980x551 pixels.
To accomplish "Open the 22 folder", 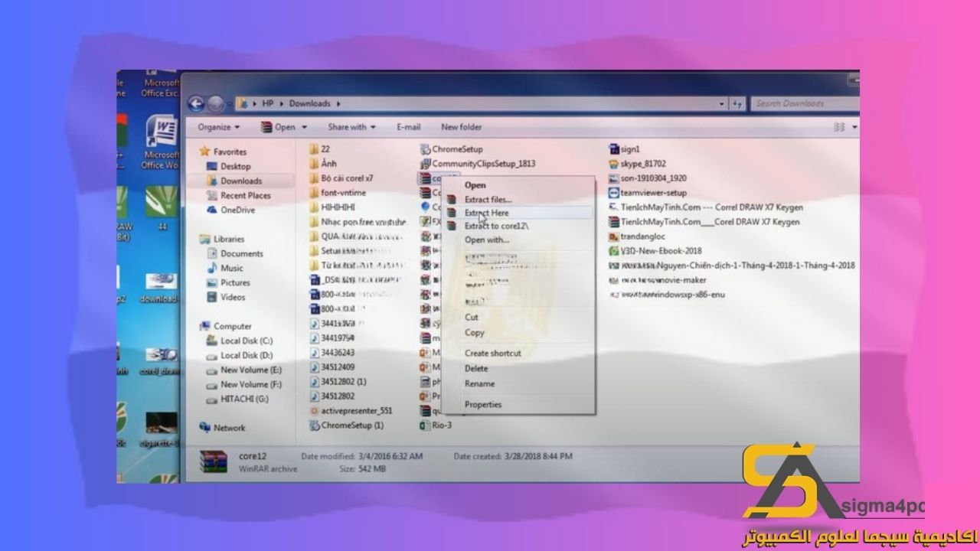I will point(320,149).
